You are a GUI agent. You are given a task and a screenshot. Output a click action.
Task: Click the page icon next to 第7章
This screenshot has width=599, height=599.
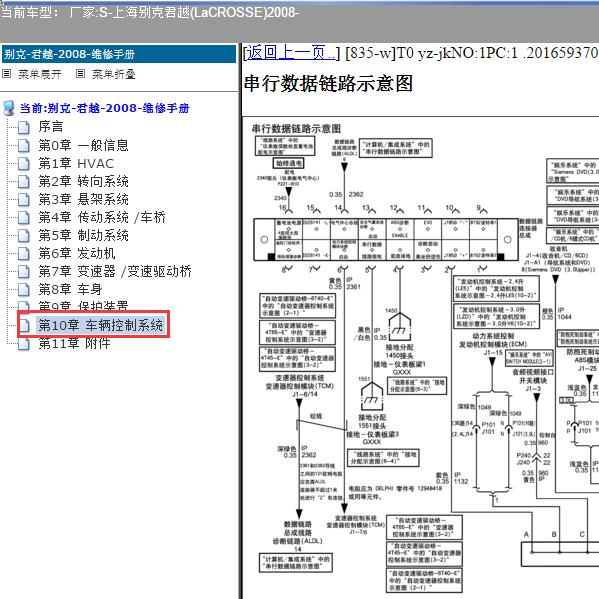click(x=24, y=272)
